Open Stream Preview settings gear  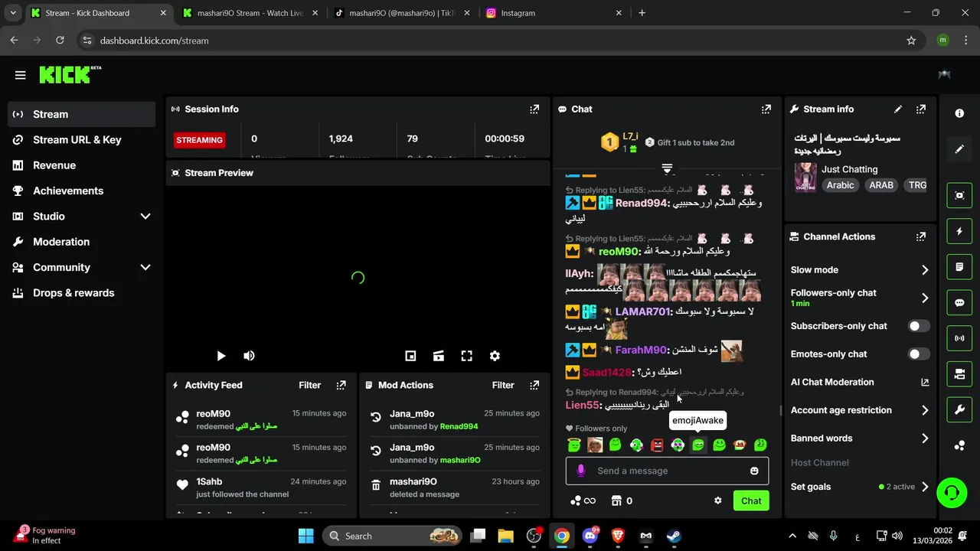[x=495, y=356]
